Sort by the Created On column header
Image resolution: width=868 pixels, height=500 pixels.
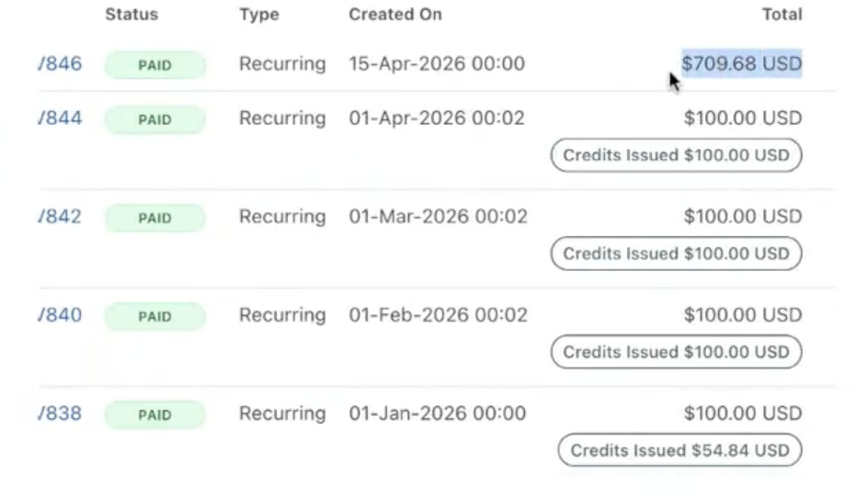pos(395,15)
